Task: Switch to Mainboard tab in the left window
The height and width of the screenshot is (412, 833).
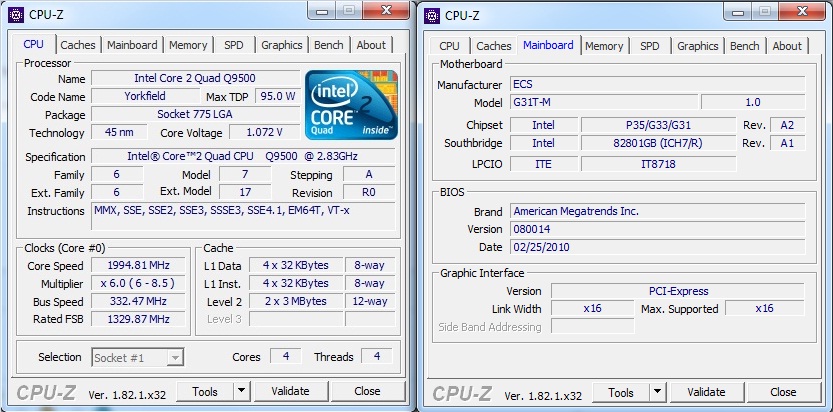Action: [x=132, y=45]
